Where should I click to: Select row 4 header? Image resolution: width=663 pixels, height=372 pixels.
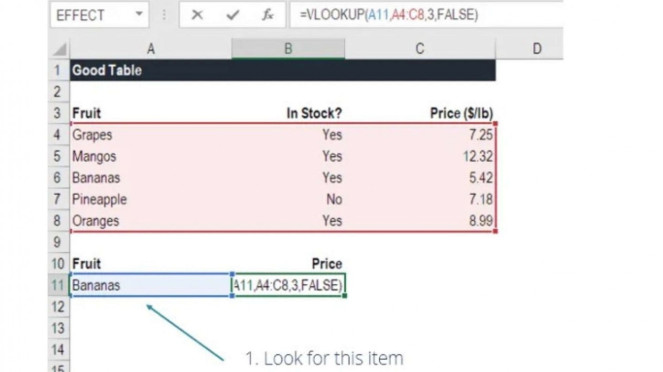tap(58, 135)
